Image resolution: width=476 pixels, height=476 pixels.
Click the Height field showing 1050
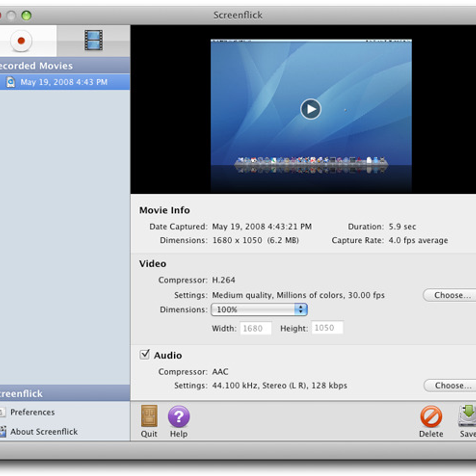click(327, 328)
